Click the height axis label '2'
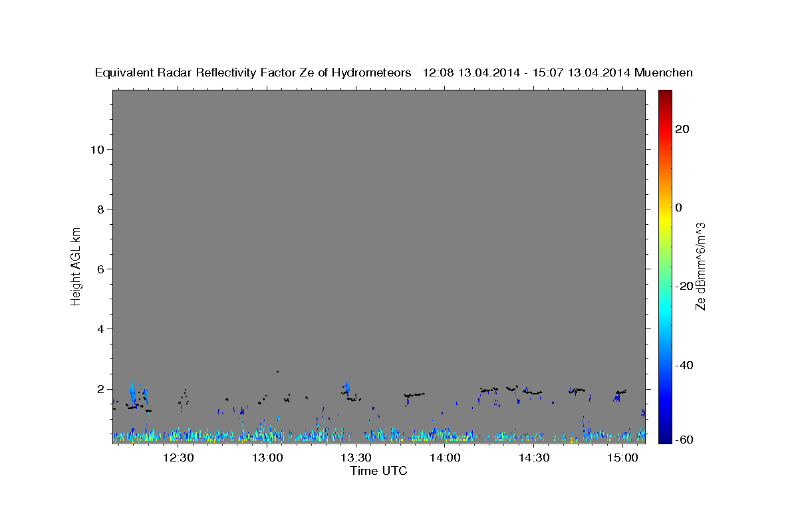This screenshot has width=798, height=532. [x=99, y=388]
